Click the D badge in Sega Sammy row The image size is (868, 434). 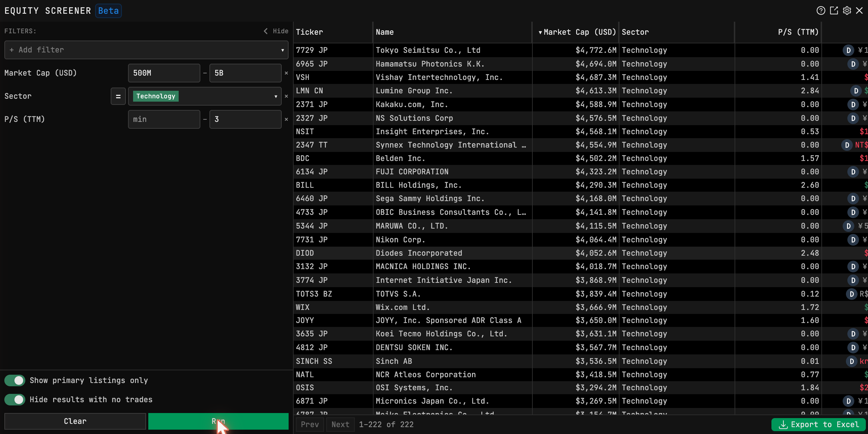[853, 199]
